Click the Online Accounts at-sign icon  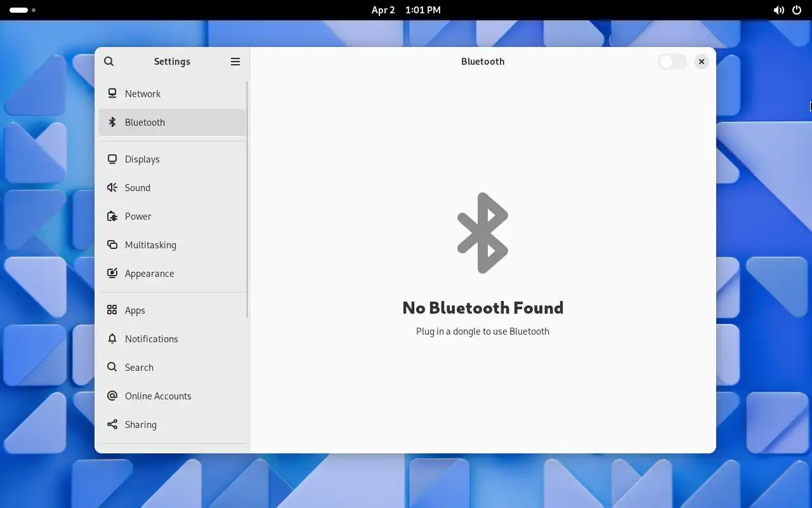coord(112,396)
